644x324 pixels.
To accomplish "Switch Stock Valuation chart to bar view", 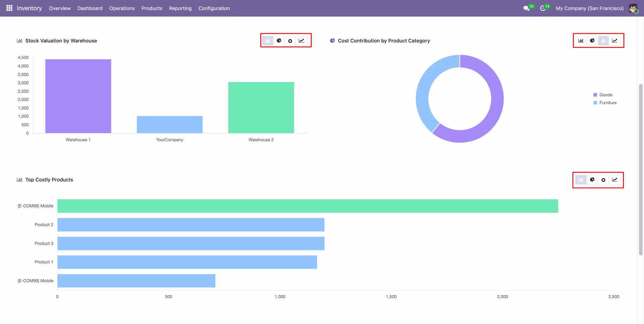I will [268, 41].
